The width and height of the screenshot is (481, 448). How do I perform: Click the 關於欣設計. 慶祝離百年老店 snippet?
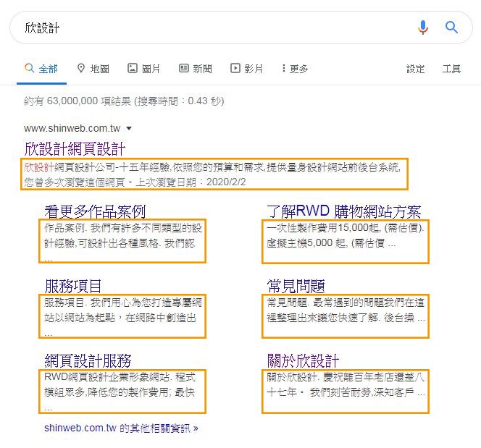(346, 384)
